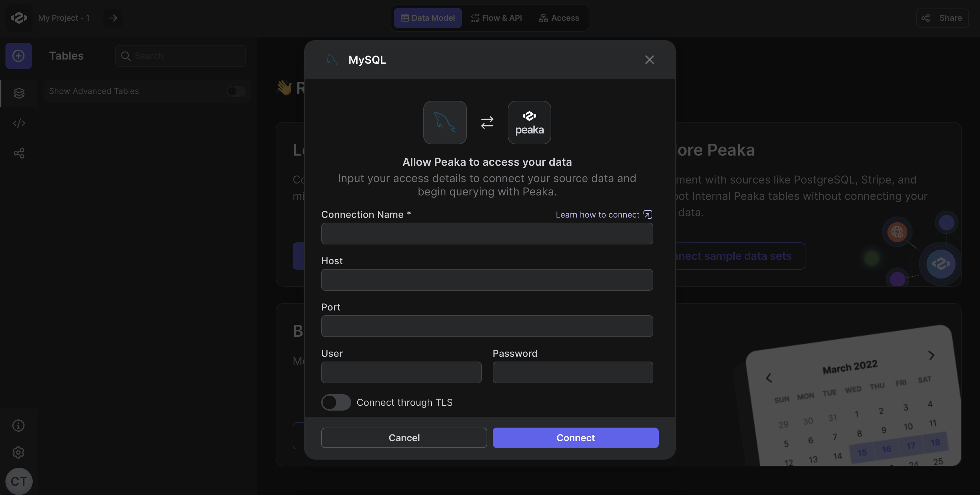Click the CT user avatar
Image resolution: width=980 pixels, height=495 pixels.
(19, 481)
